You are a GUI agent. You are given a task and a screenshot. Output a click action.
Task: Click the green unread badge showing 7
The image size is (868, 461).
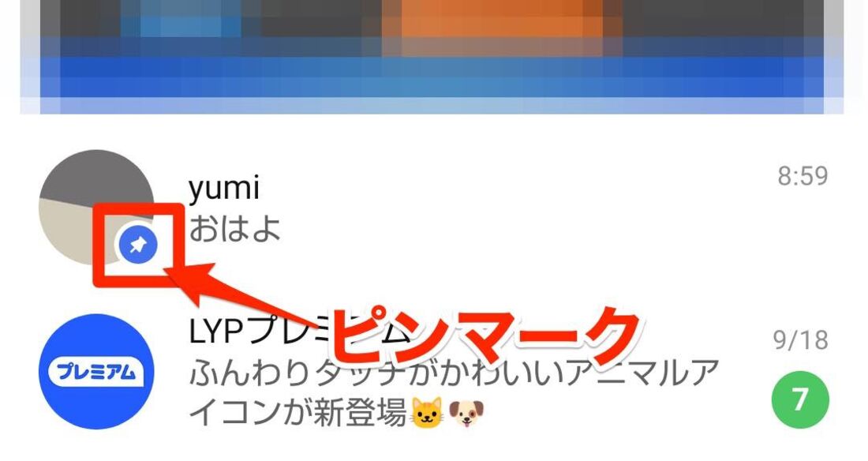pos(800,399)
